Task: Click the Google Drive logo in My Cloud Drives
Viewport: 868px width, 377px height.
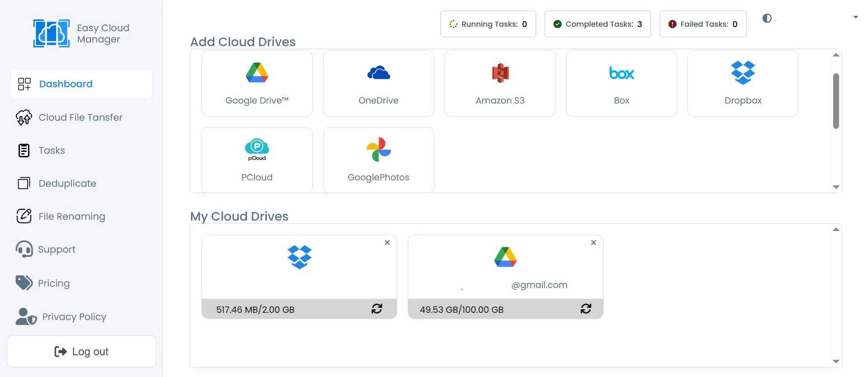Action: coord(506,257)
